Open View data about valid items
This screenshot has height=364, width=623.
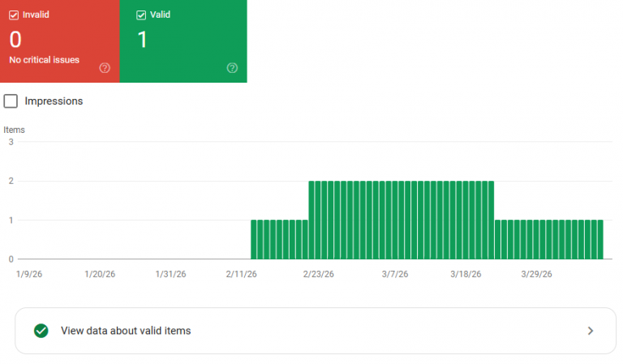(126, 331)
